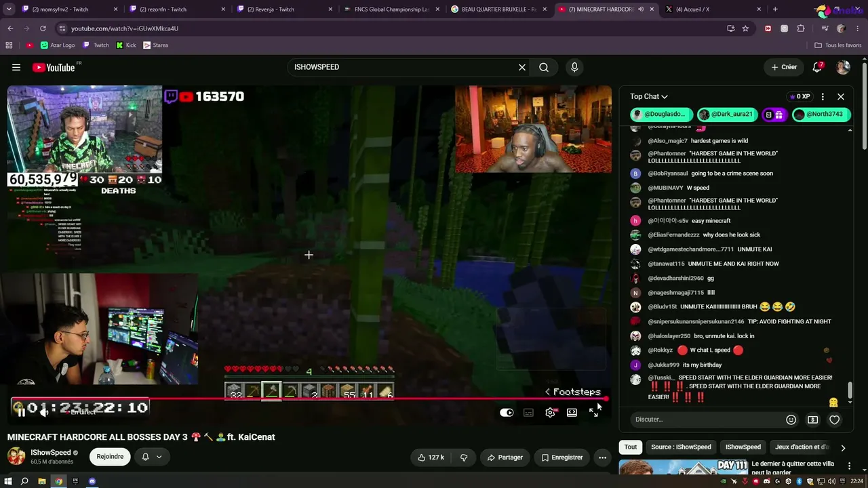The image size is (868, 488).
Task: Open a new browser tab
Action: [x=775, y=9]
